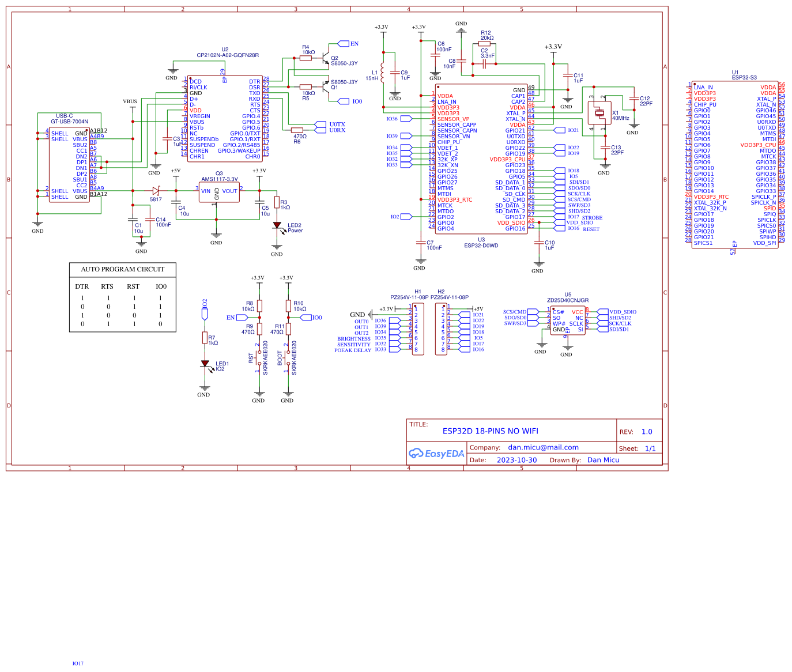Select the AUTO PROGRAM CIRCUIT table

[x=121, y=297]
